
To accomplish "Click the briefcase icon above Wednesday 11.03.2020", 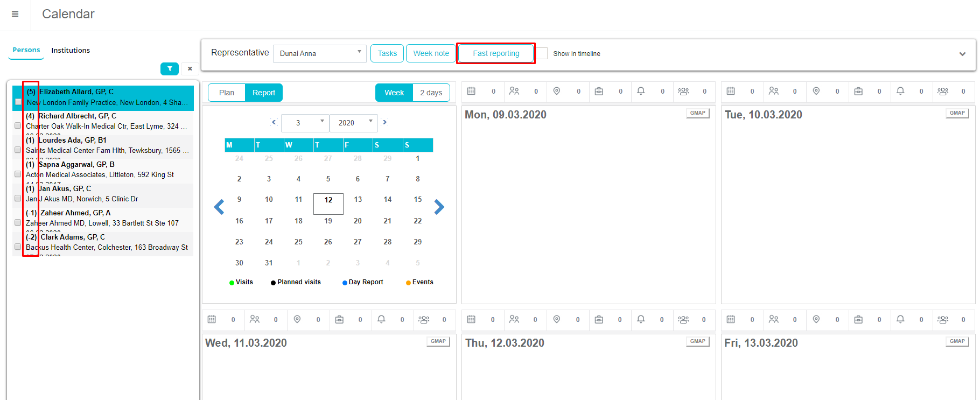I will coord(339,320).
